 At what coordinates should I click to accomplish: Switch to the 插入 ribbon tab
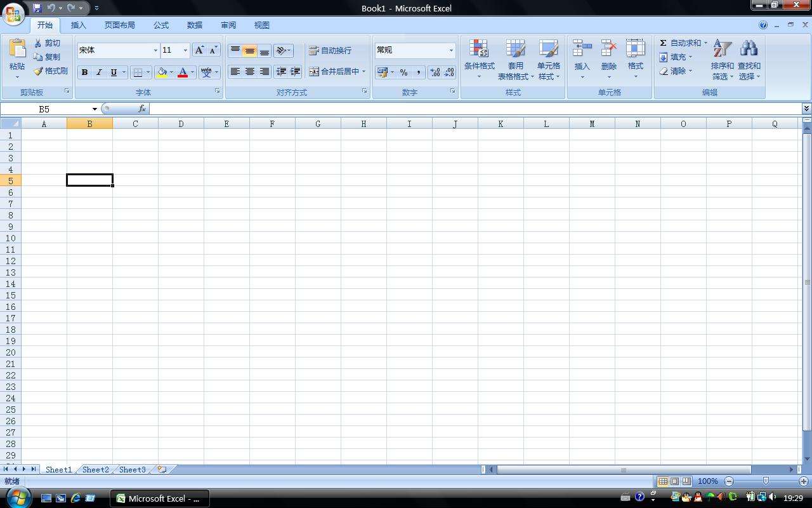(78, 25)
